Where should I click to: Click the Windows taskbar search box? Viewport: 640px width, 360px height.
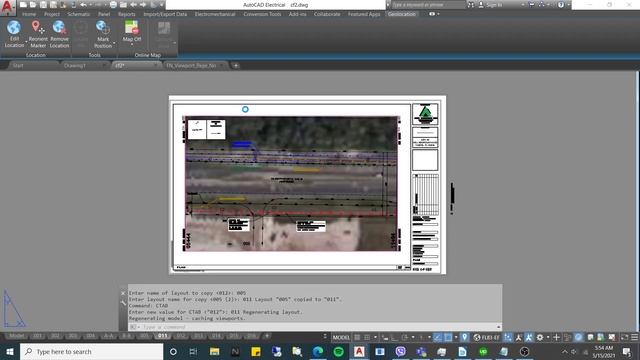[x=91, y=351]
